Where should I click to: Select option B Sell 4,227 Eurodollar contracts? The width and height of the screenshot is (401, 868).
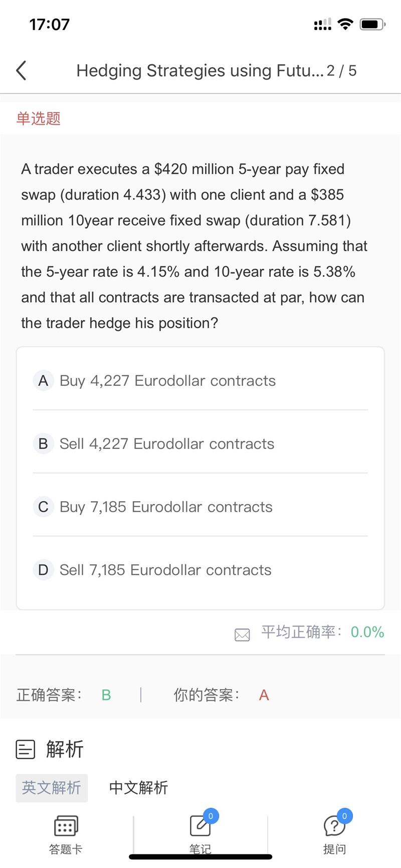click(166, 444)
